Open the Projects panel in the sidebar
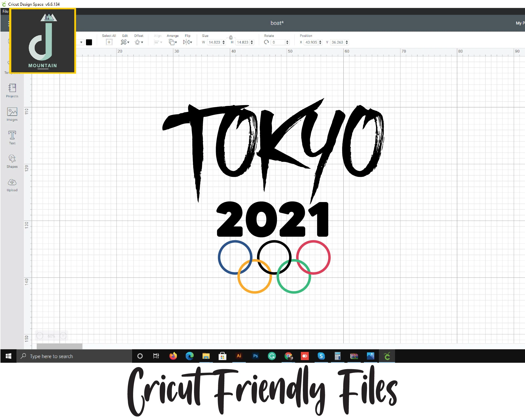 [12, 90]
